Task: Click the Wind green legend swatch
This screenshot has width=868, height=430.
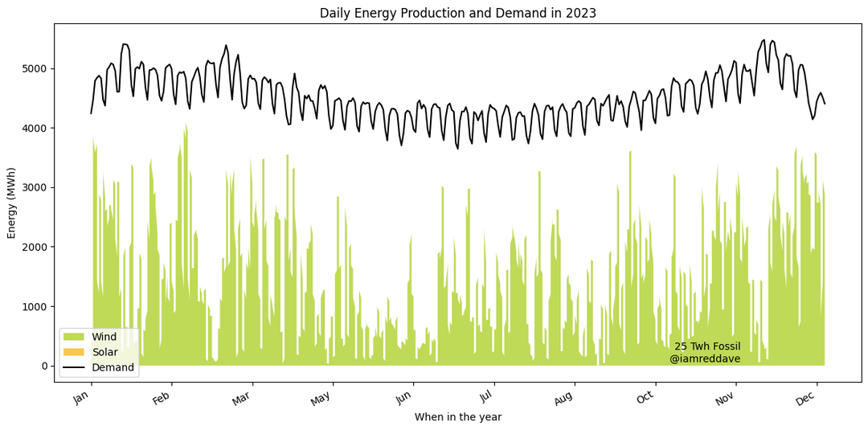Action: pos(74,337)
